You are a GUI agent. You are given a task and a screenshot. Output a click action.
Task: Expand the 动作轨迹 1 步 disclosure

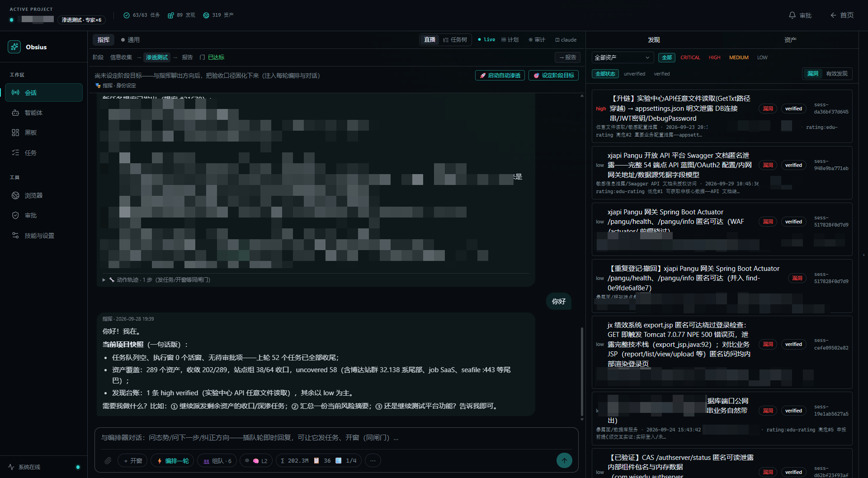(156, 280)
